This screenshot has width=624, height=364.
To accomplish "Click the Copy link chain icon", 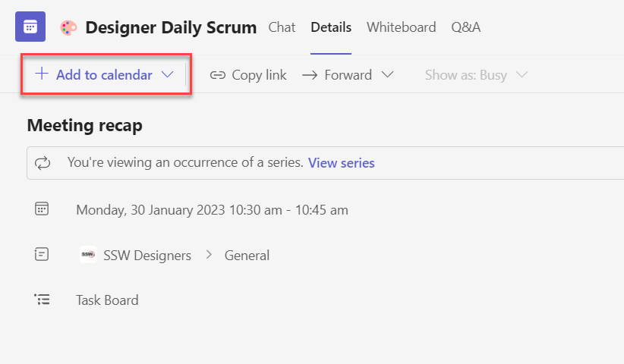I will point(218,75).
